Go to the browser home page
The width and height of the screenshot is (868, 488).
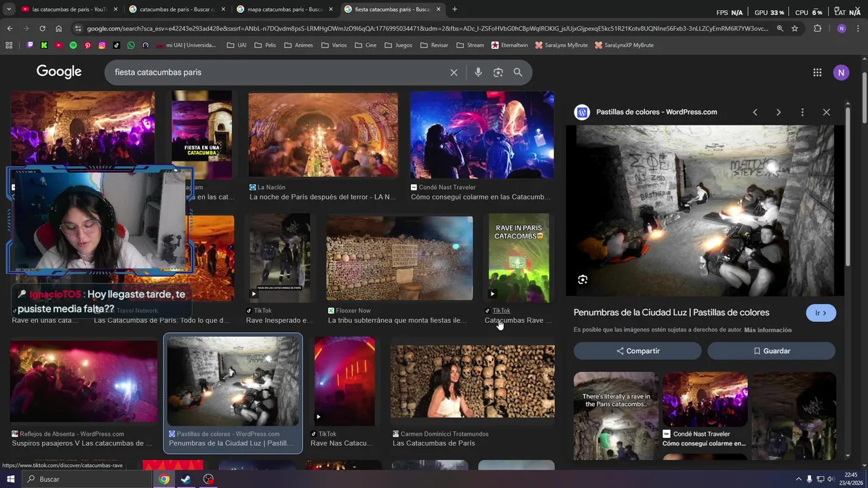click(59, 28)
